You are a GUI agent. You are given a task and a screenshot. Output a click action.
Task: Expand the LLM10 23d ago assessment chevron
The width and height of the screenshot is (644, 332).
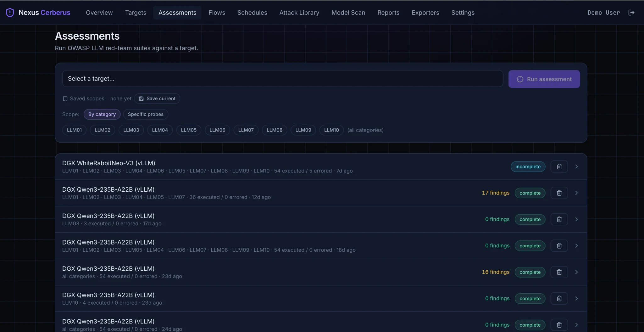point(576,299)
